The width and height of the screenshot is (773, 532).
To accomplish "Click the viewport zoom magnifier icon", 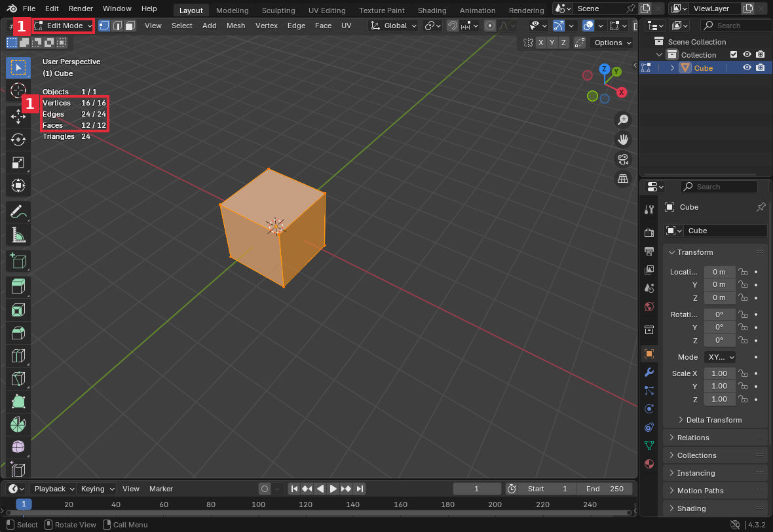I will click(x=623, y=120).
